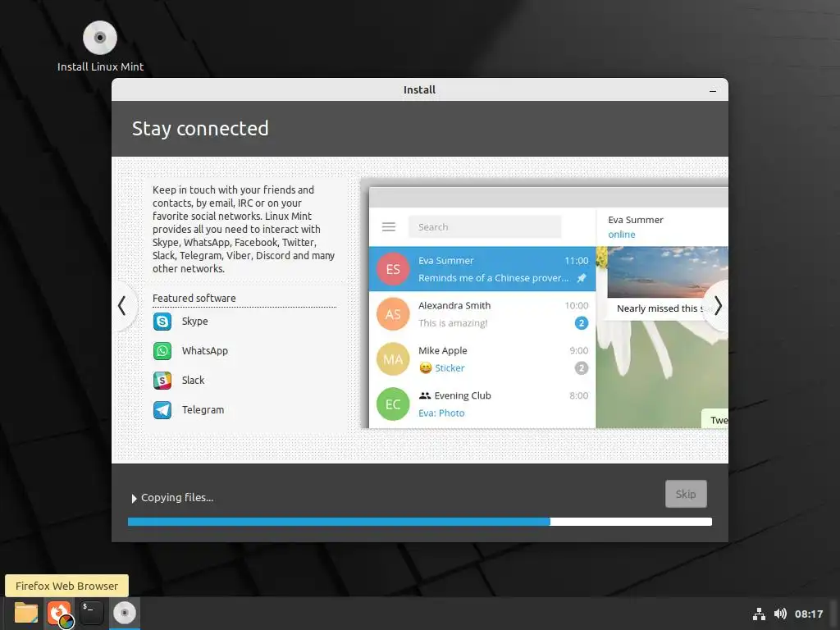Click the 'Stay connected' heading
Viewport: 840px width, 630px height.
click(x=200, y=129)
